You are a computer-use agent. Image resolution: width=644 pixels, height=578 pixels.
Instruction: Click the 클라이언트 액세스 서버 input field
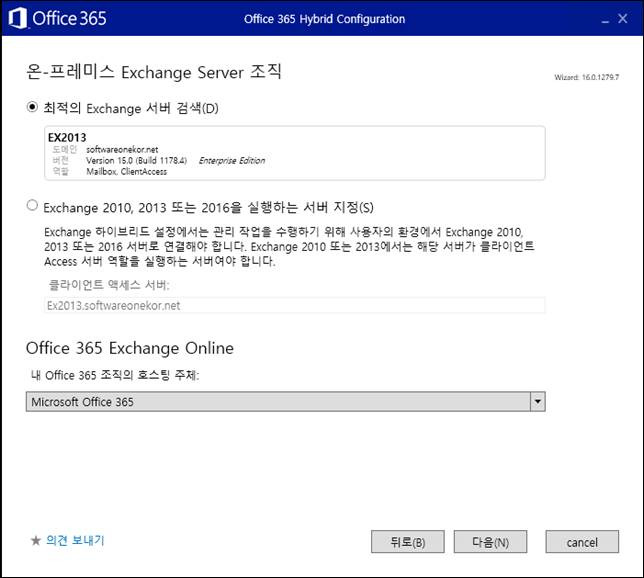294,305
